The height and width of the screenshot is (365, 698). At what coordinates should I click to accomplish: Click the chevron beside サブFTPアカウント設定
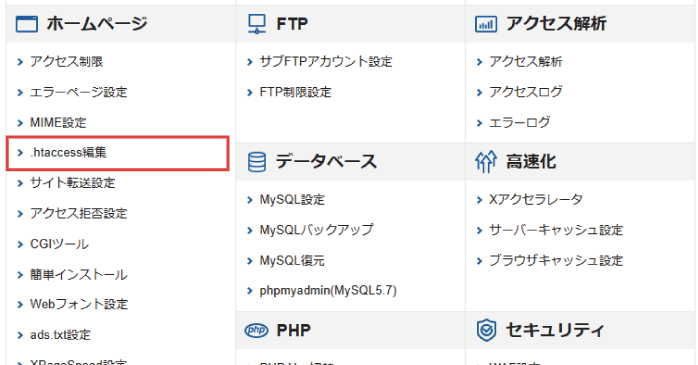[250, 62]
